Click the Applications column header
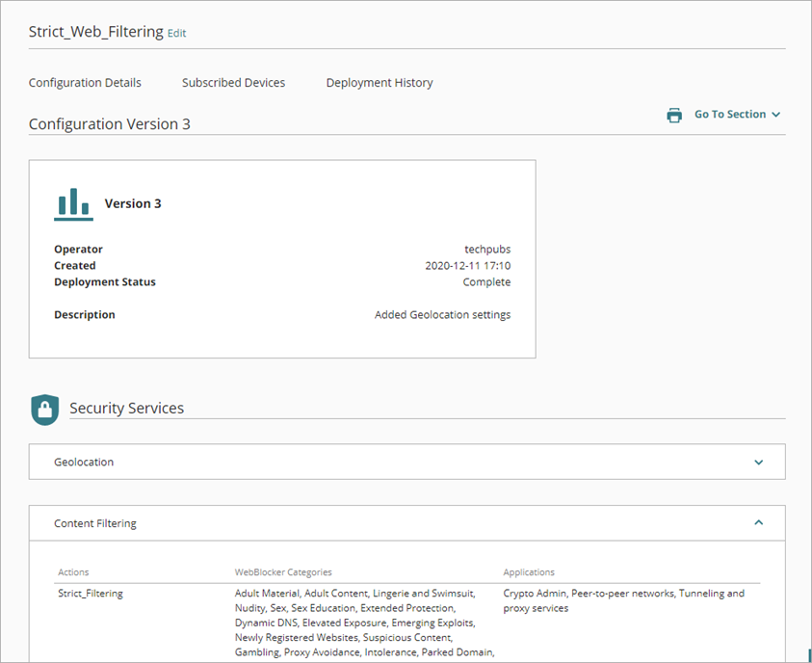Viewport: 812px width, 663px height. click(x=528, y=571)
